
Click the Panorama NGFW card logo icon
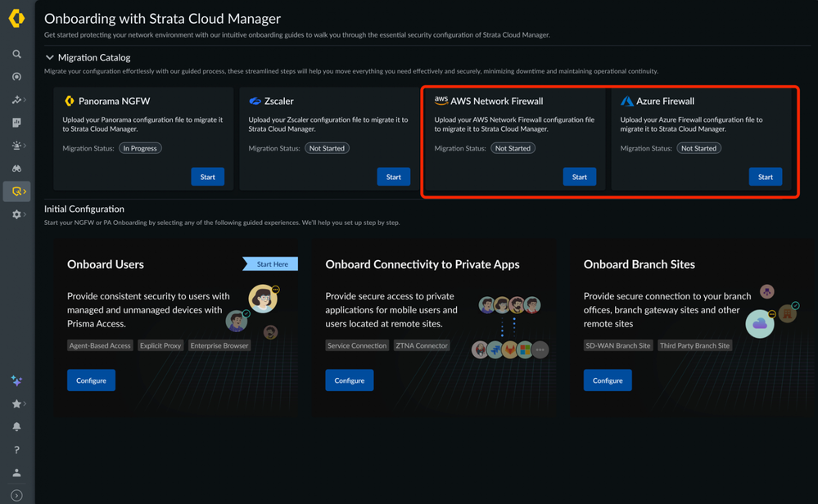(69, 101)
